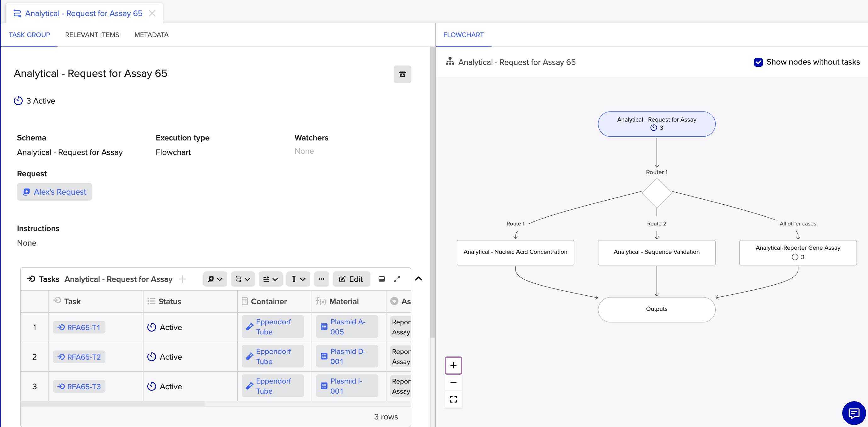
Task: Collapse the Tasks table section
Action: pos(418,279)
